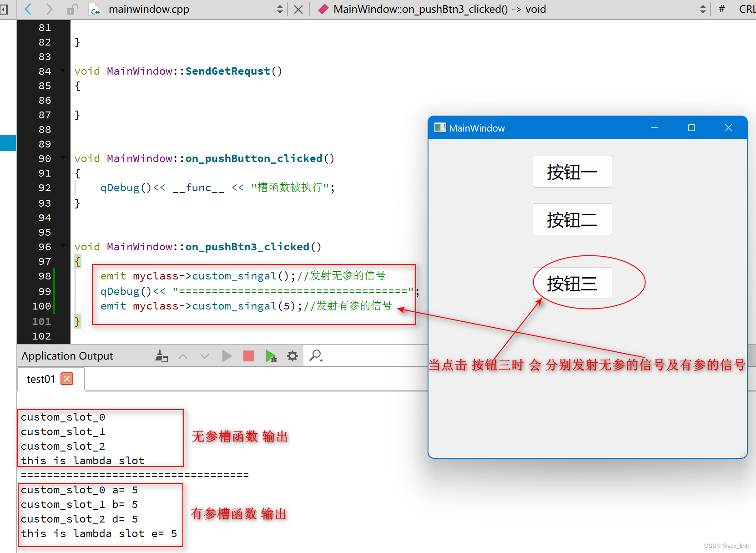Click the __func__ token on line 92
This screenshot has width=756, height=553.
tap(198, 188)
